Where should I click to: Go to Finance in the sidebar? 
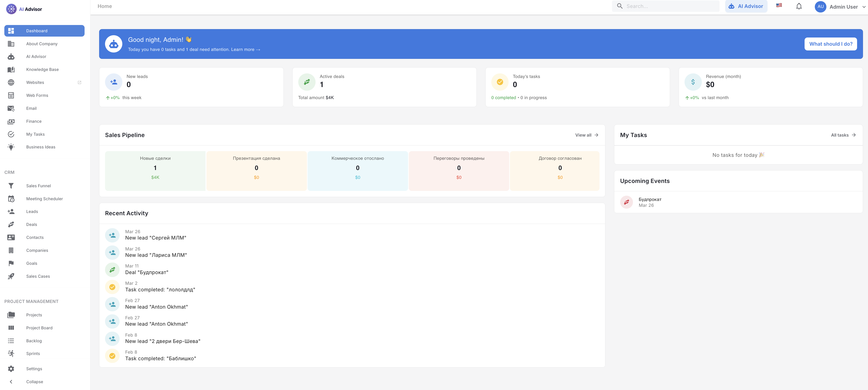[45, 121]
